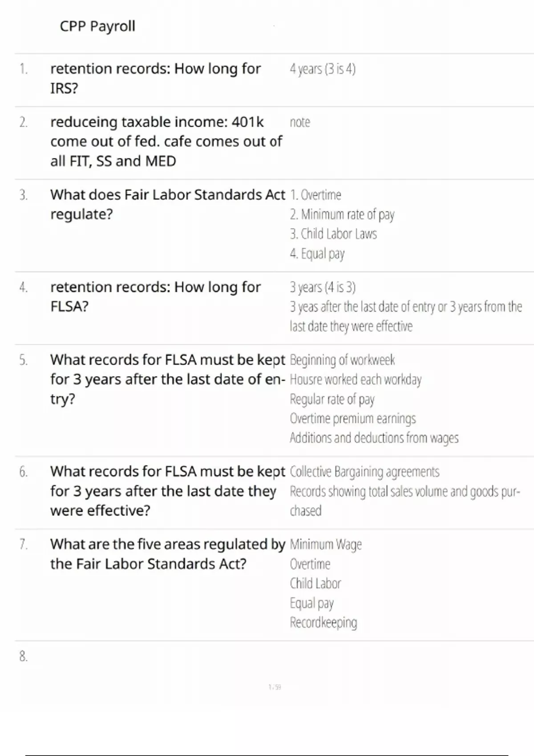Click the 'note' definition text
This screenshot has height=756, width=534.
click(300, 122)
